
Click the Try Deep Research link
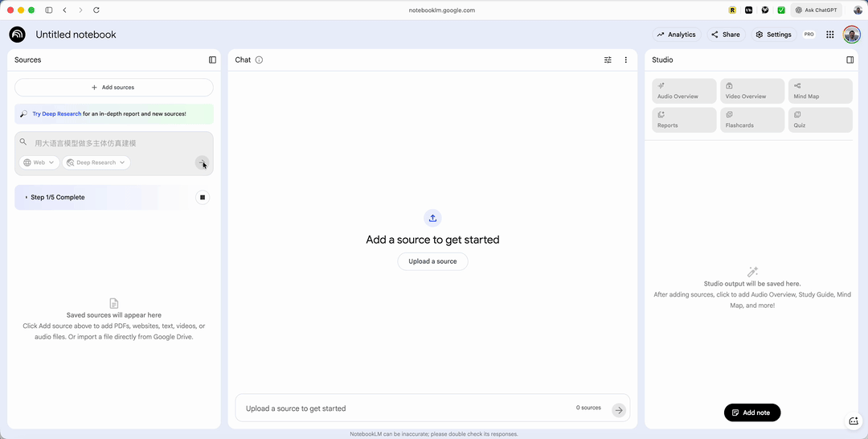point(56,114)
